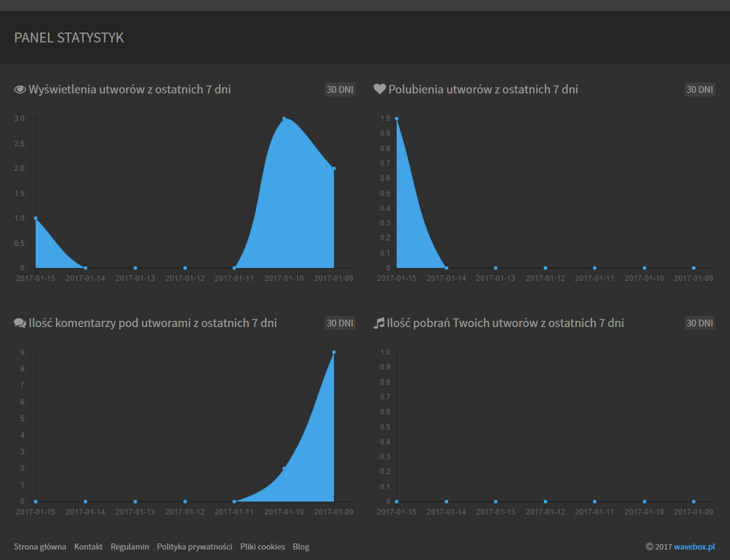Click the eye icon beside Wyświetlenia utworów
The width and height of the screenshot is (730, 560).
20,90
